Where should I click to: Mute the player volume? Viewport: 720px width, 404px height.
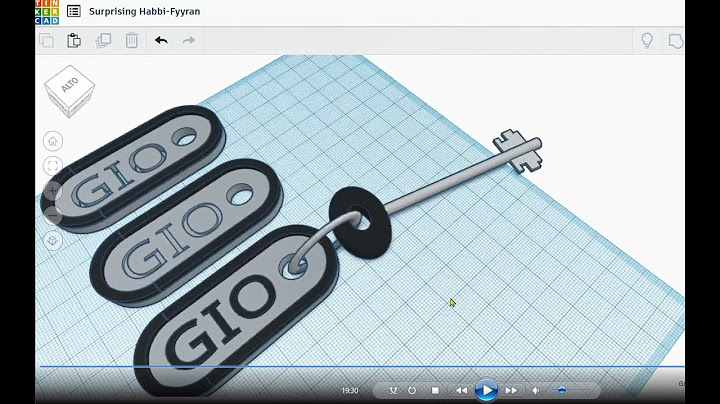tap(535, 390)
